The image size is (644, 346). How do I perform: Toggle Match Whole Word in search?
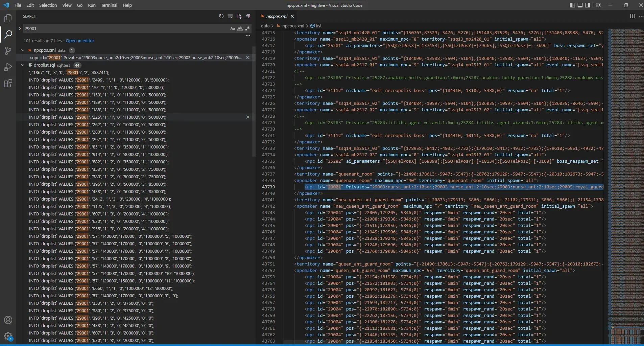click(240, 28)
